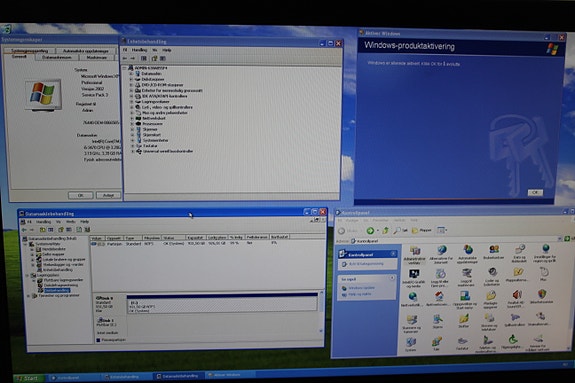Open Hjelp menu in Enhetsbehandling window
The image size is (575, 383).
[x=166, y=50]
